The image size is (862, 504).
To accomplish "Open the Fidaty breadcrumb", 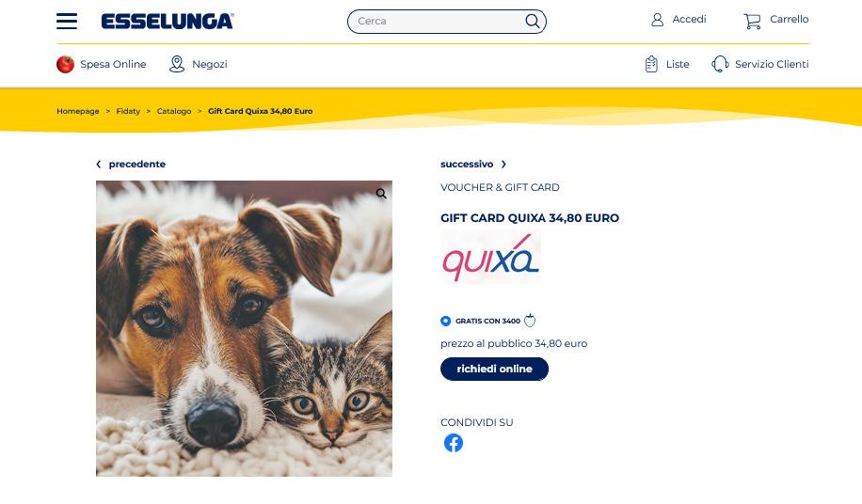I will click(128, 111).
